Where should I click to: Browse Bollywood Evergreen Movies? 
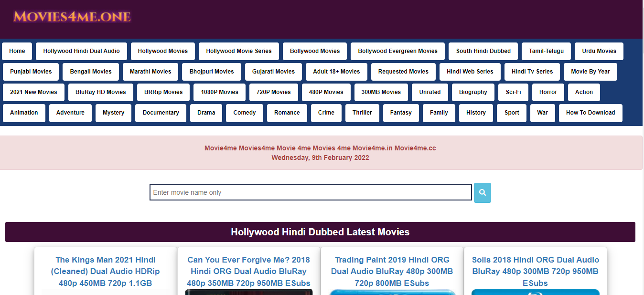tap(397, 51)
